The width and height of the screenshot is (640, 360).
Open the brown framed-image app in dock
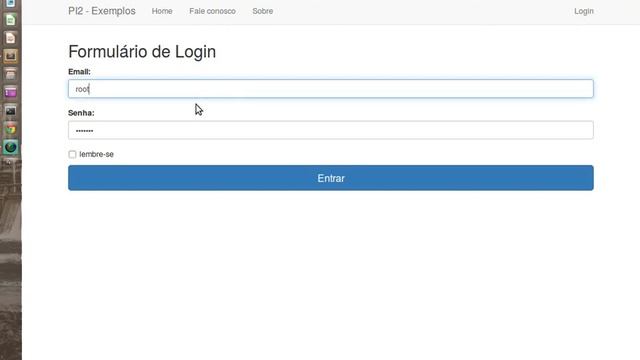(x=11, y=56)
